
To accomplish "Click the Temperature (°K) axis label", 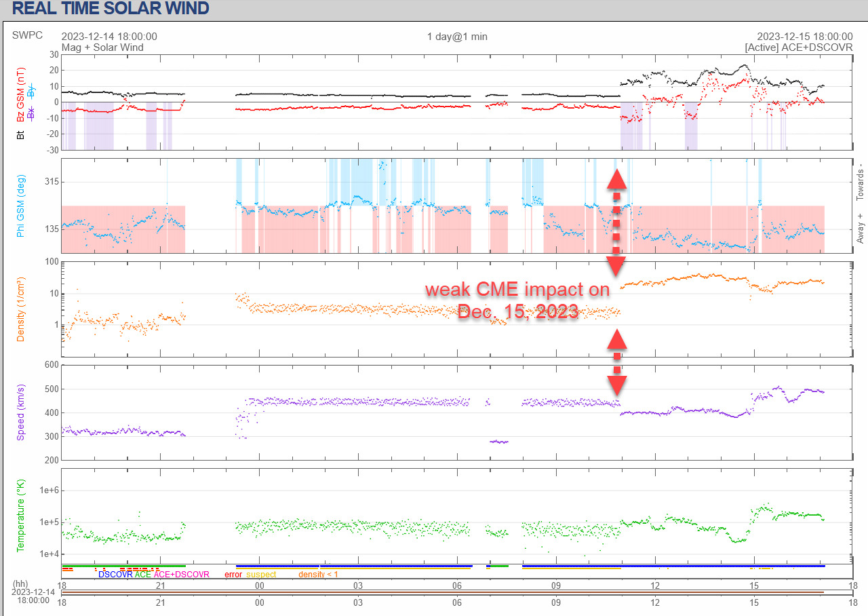I will pyautogui.click(x=20, y=516).
